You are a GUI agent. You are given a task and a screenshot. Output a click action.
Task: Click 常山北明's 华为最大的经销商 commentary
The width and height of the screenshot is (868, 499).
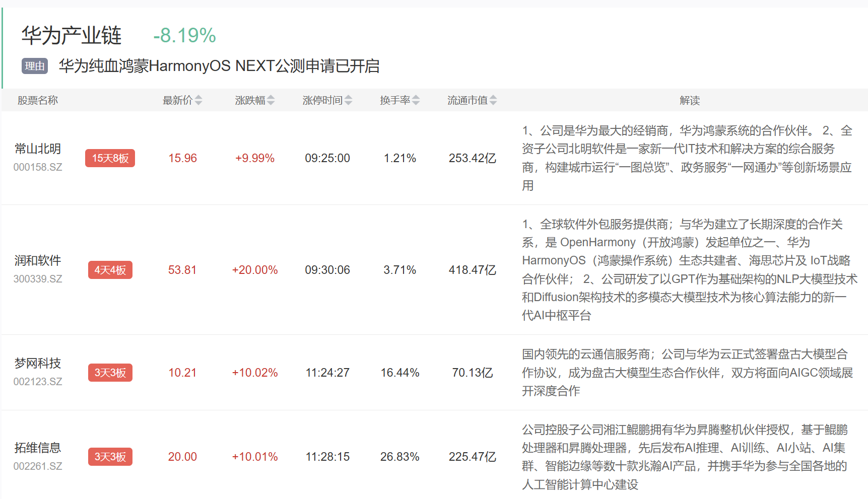pyautogui.click(x=687, y=158)
